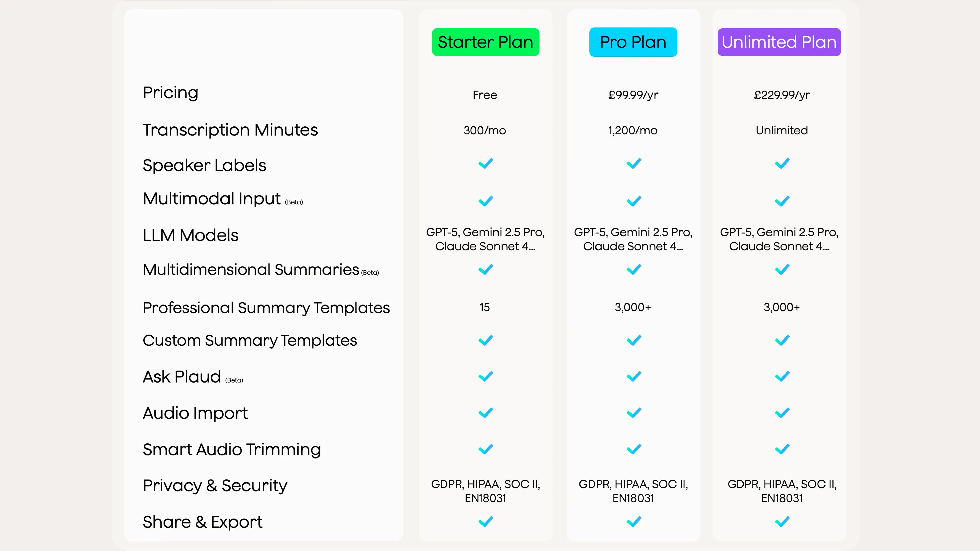Select the blue Pro Plan badge
The height and width of the screenshot is (551, 980).
tap(633, 42)
